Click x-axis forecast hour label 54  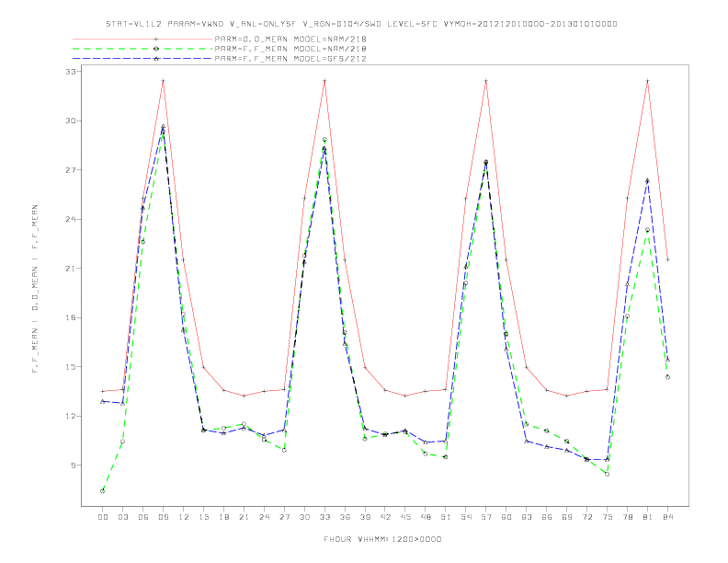tap(466, 517)
